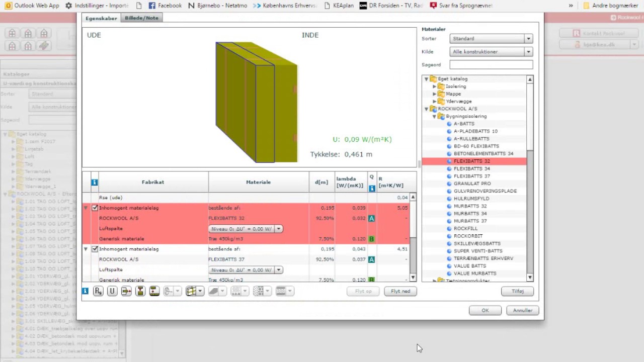Click the quality A badge for FLEXIBATTS 32
The image size is (644, 362).
(x=372, y=218)
